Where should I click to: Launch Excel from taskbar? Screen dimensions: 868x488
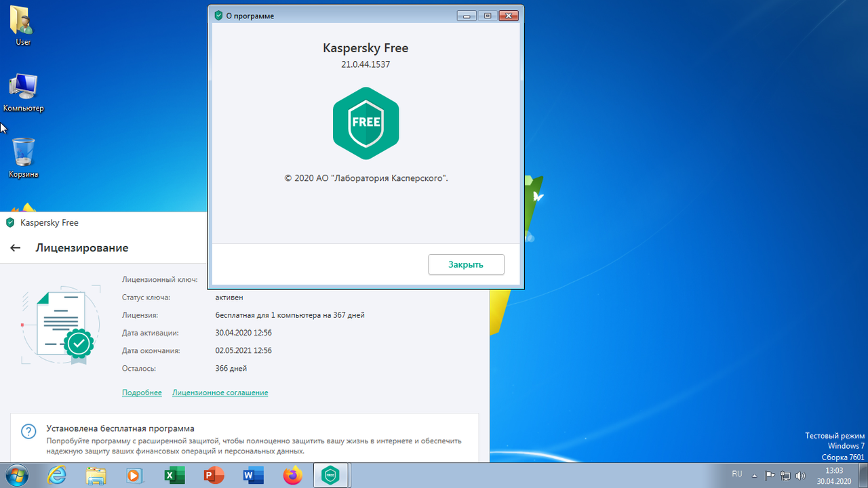point(174,476)
